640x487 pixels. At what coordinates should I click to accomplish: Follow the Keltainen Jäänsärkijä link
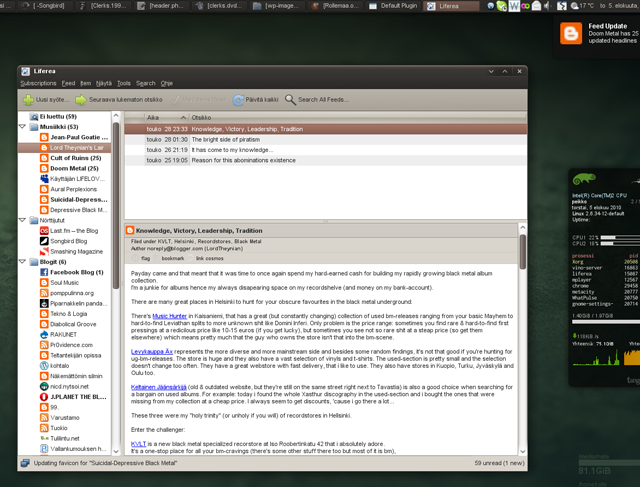click(159, 387)
